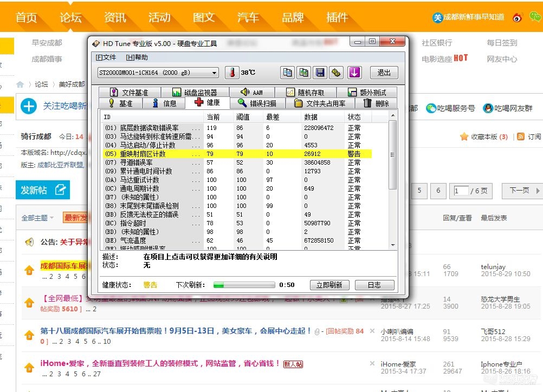Click the 立即刷新 button
The image size is (543, 392).
(x=329, y=285)
